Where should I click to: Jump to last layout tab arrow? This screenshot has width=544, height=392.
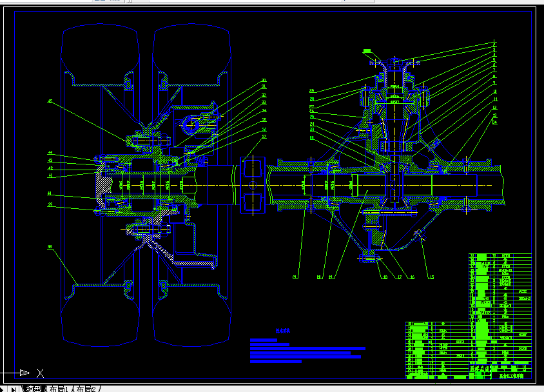click(x=13, y=389)
